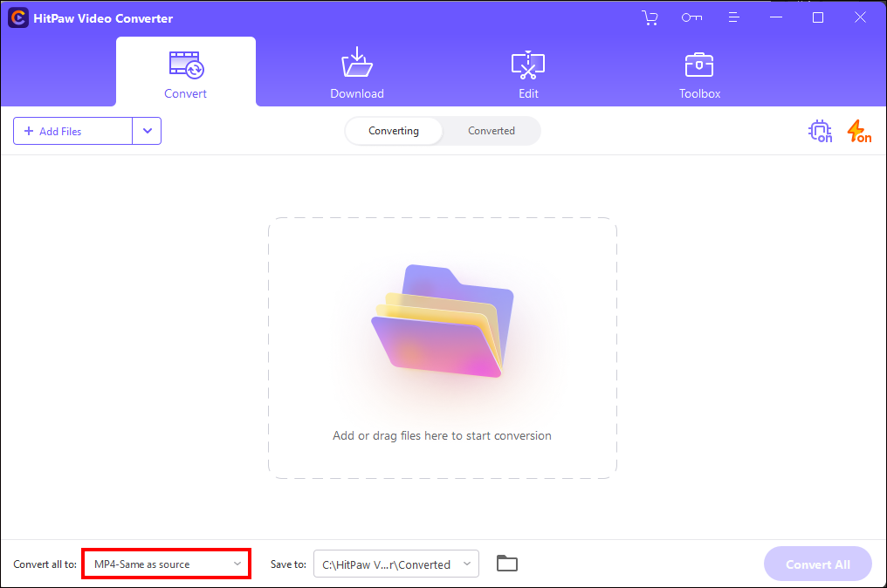The width and height of the screenshot is (887, 588).
Task: Click the Convert All button
Action: click(817, 564)
